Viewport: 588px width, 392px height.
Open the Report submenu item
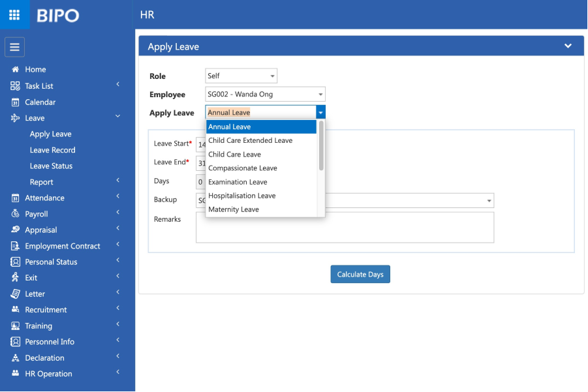point(41,182)
